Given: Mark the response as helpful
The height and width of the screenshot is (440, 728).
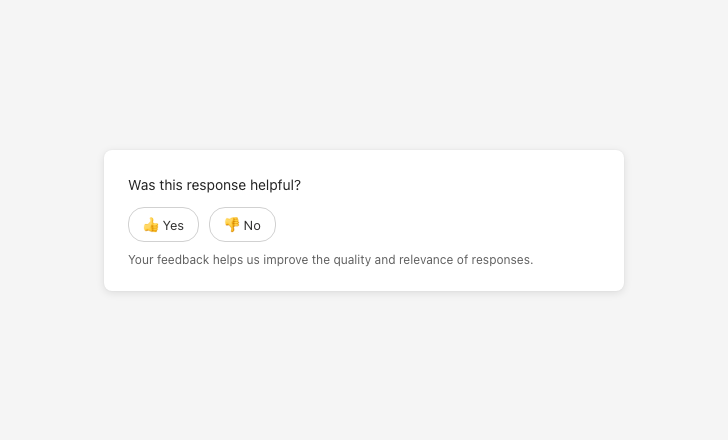Looking at the screenshot, I should (x=163, y=225).
